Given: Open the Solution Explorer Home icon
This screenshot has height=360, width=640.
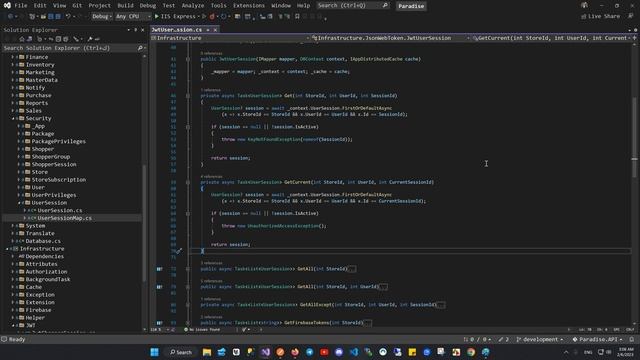Looking at the screenshot, I should [x=22, y=39].
